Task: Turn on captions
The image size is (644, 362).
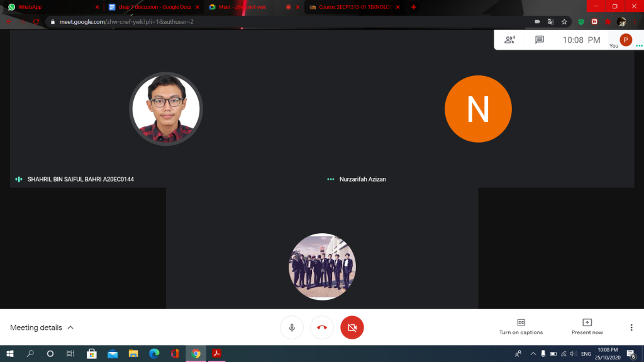Action: coord(521,327)
